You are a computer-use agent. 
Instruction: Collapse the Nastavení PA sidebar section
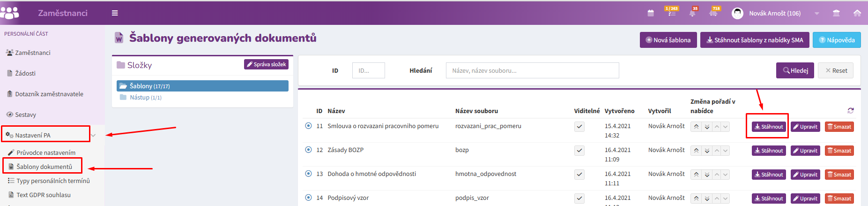(93, 136)
